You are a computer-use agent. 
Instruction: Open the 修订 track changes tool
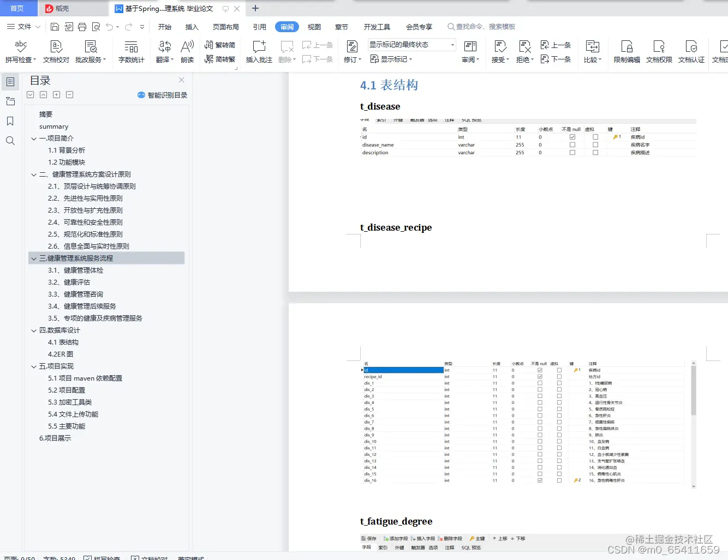point(353,52)
